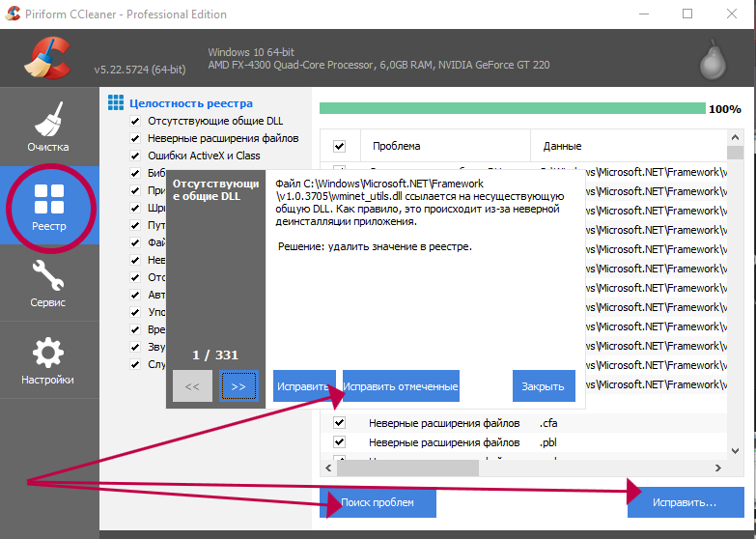The image size is (756, 539).
Task: Toggle Отсутствующие общие DLL checkbox
Action: (x=136, y=122)
